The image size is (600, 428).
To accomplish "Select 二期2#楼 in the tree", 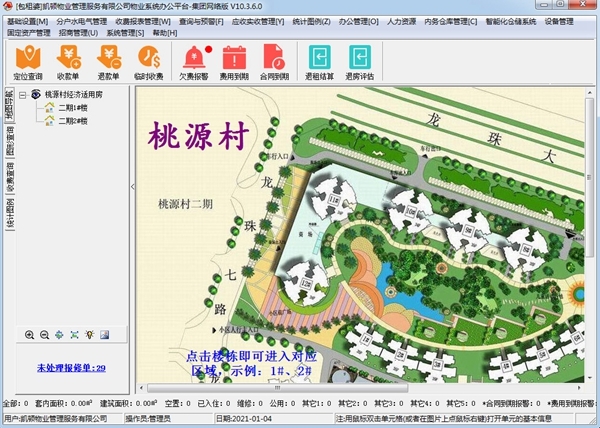I will (73, 121).
